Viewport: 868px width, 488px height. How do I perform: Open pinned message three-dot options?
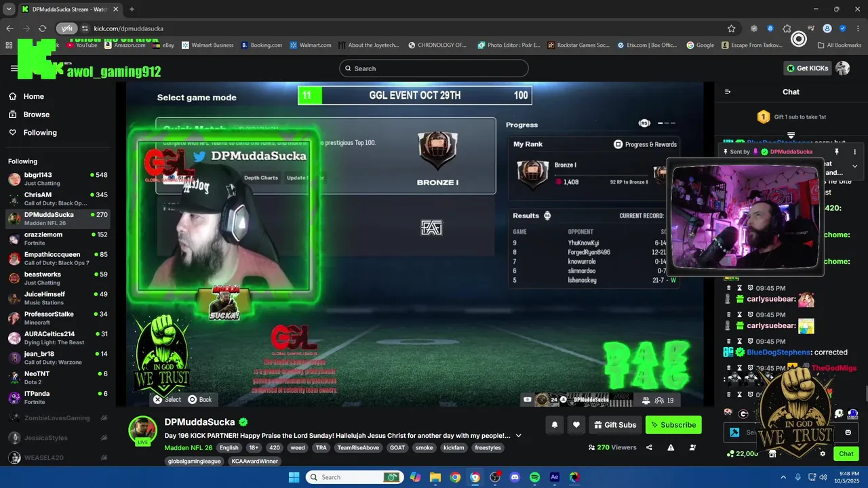pos(854,152)
